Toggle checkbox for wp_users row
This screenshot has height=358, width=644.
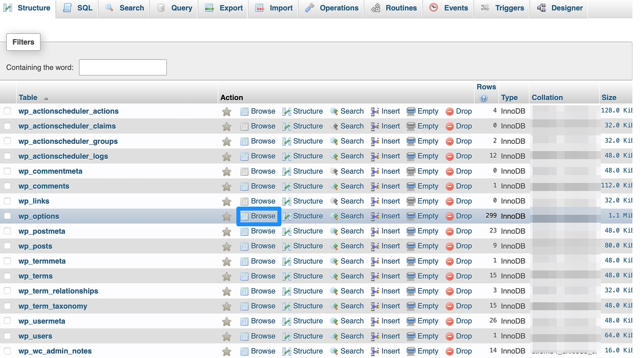[x=8, y=335]
